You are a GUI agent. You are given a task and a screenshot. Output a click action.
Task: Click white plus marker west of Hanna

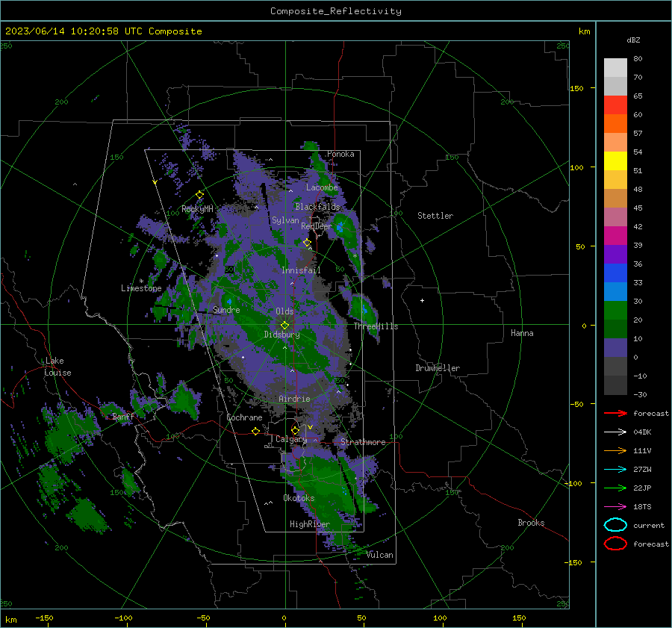point(422,300)
